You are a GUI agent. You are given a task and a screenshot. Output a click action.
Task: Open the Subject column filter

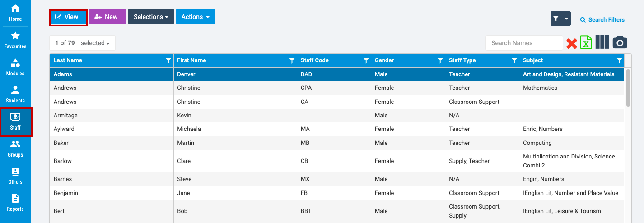coord(619,60)
